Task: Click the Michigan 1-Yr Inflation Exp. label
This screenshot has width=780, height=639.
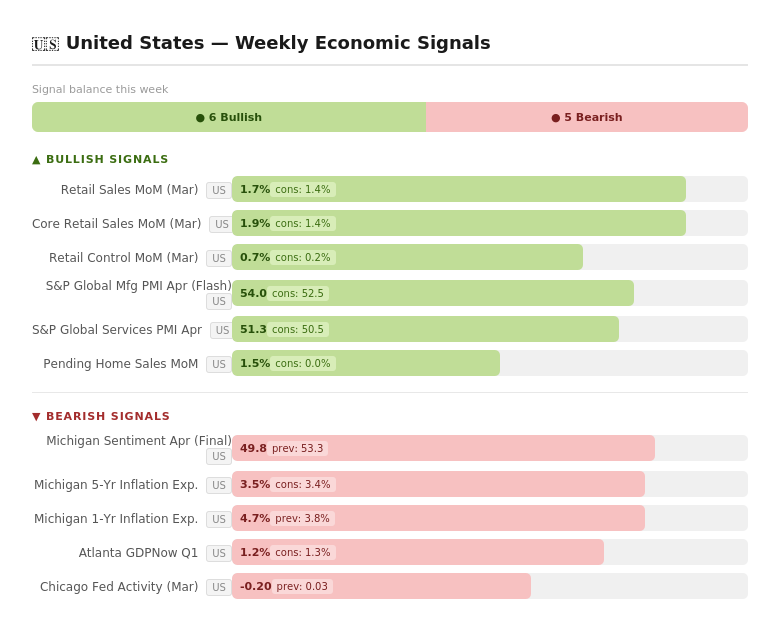Action: click(116, 519)
